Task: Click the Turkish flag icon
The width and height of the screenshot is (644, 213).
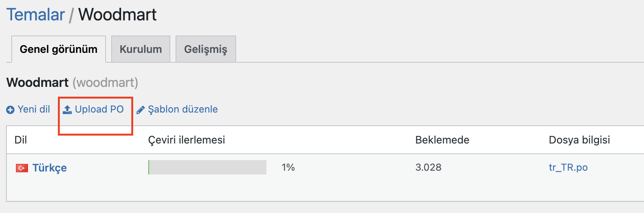Action: click(22, 168)
